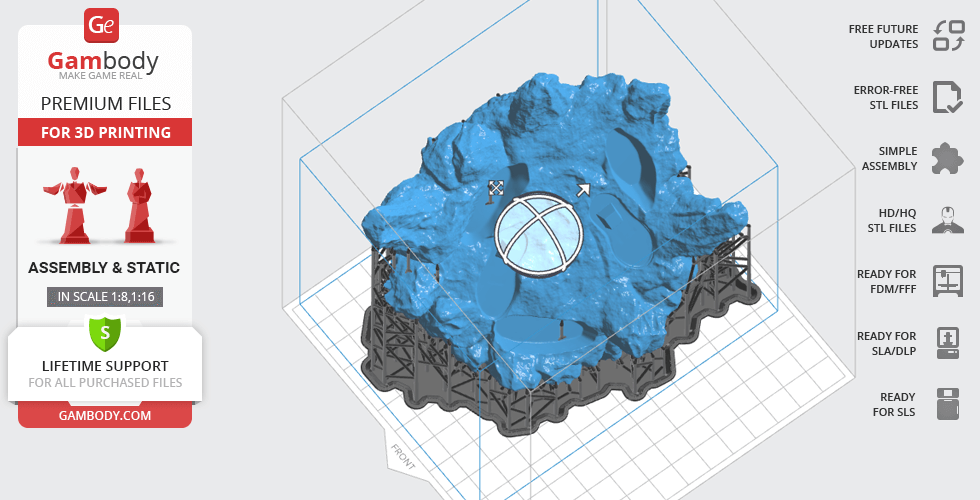Click the FDM/FFF printer icon

coord(946,281)
